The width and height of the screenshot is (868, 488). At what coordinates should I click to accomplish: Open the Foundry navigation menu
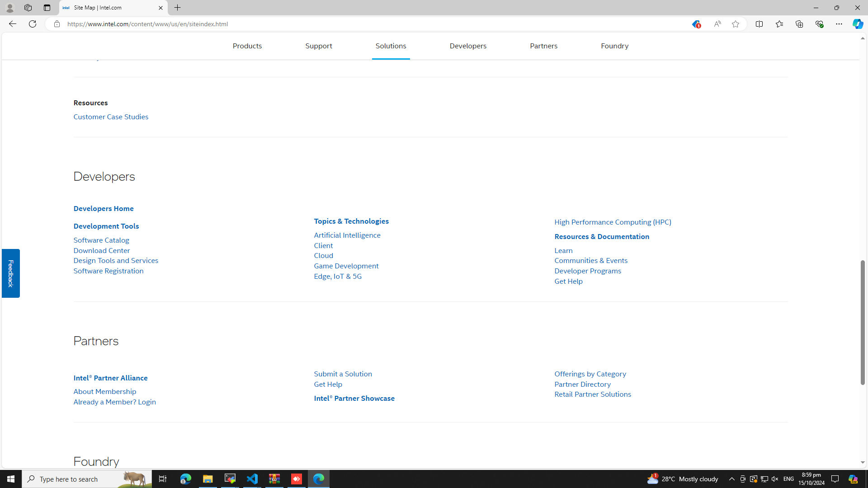[614, 46]
